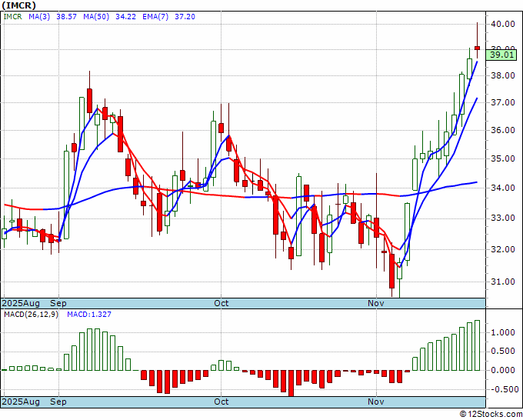The height and width of the screenshot is (420, 523).
Task: Click the -0.500 MACD axis label
Action: click(x=503, y=389)
